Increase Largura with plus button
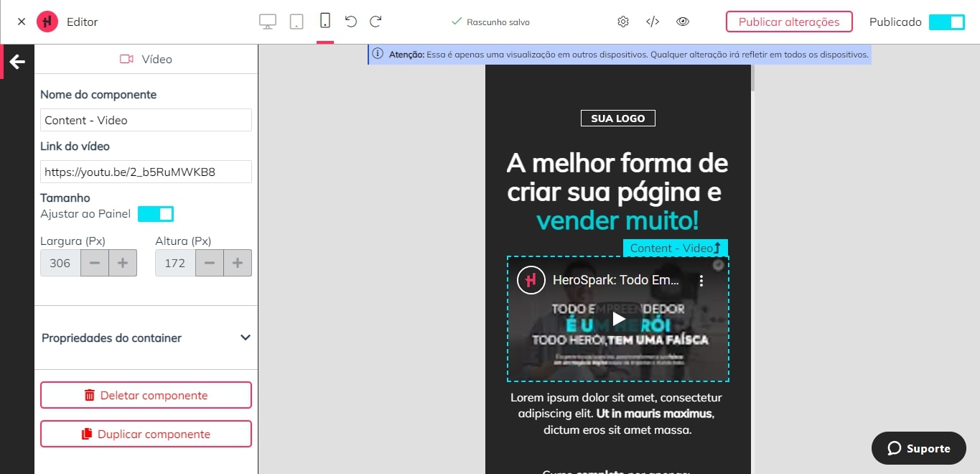 pyautogui.click(x=123, y=263)
